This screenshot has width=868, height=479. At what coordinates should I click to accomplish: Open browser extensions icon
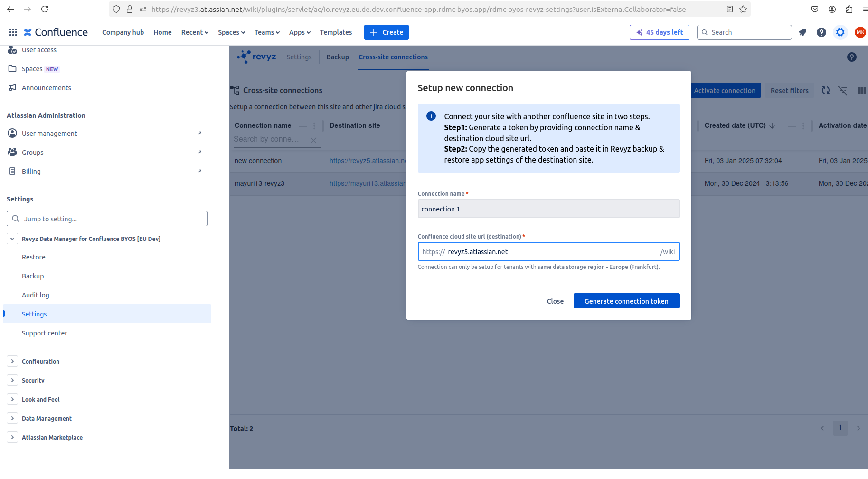[x=849, y=9]
